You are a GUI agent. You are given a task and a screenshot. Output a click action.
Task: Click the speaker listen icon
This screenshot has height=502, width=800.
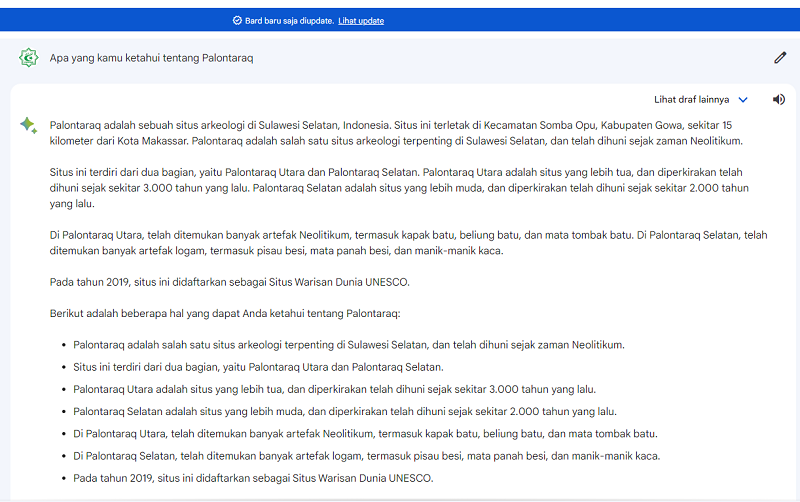[779, 99]
